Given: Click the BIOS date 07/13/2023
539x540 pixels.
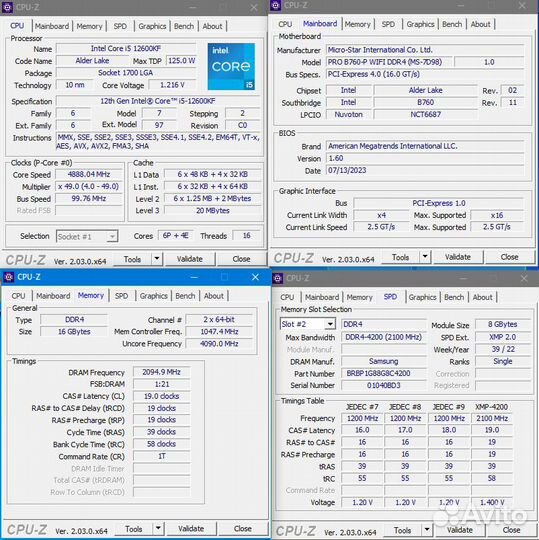Looking at the screenshot, I should pyautogui.click(x=425, y=170).
